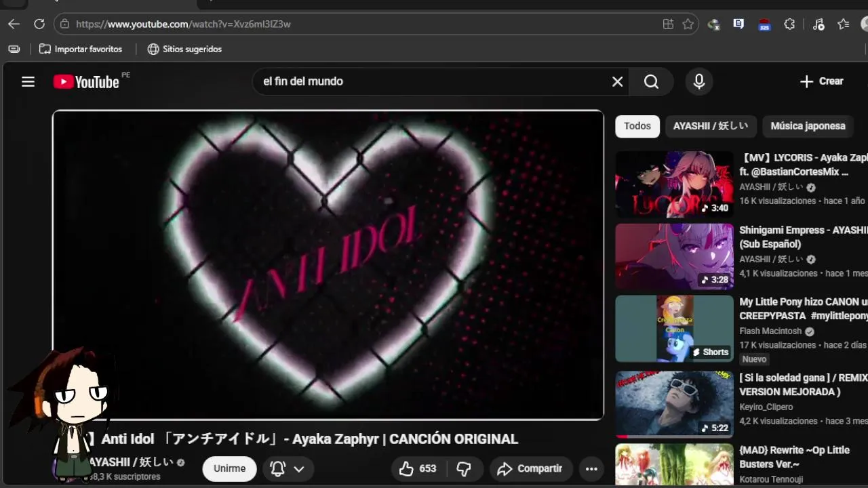This screenshot has width=868, height=488.
Task: Open the split screen icon in address bar
Action: (668, 24)
